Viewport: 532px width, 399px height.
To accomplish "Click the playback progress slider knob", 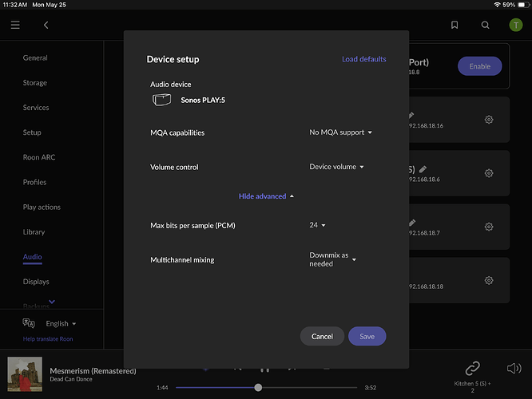I will click(258, 388).
